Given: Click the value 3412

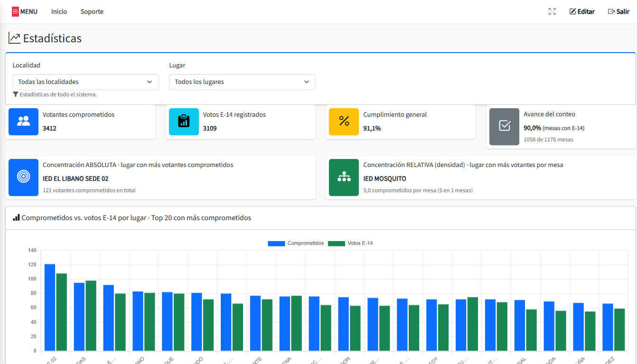Looking at the screenshot, I should [x=49, y=128].
